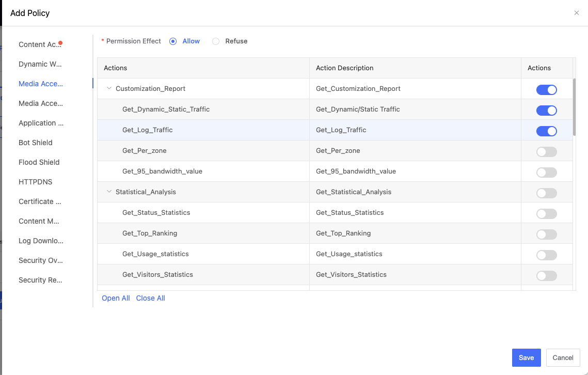Turn off Get_Dynamic_Static_Traffic toggle
The height and width of the screenshot is (375, 588).
[546, 111]
